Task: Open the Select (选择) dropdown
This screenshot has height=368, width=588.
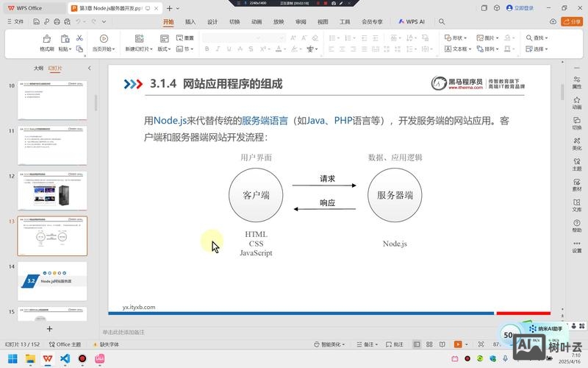Action: [x=537, y=49]
